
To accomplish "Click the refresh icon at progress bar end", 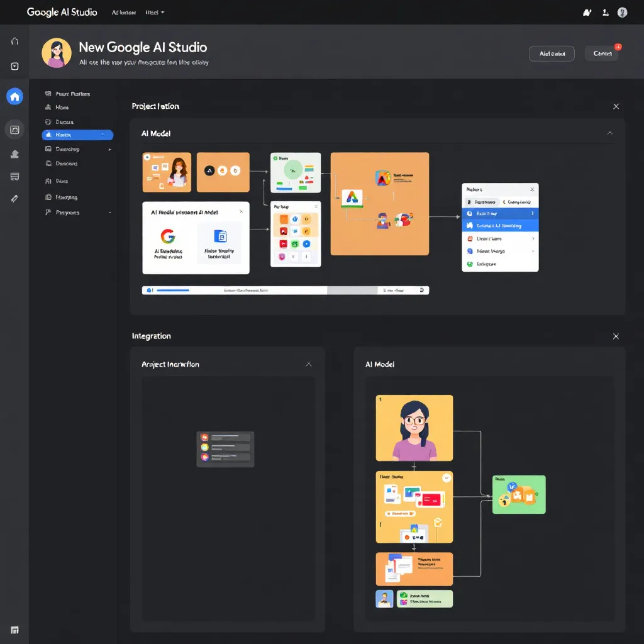I will point(422,290).
